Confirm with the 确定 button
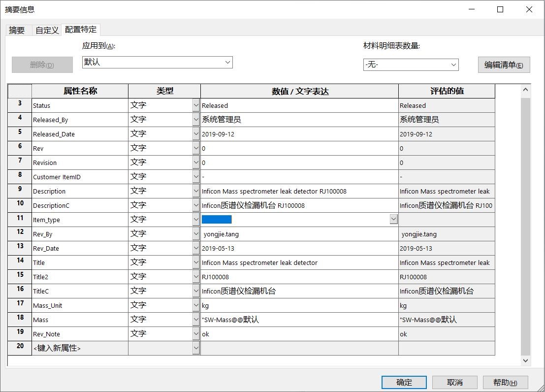 click(404, 382)
